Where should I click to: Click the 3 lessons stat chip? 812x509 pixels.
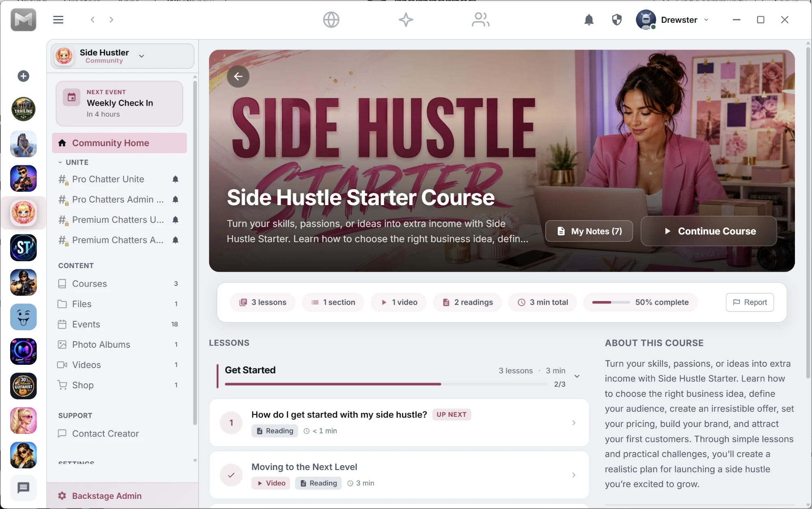(x=263, y=302)
